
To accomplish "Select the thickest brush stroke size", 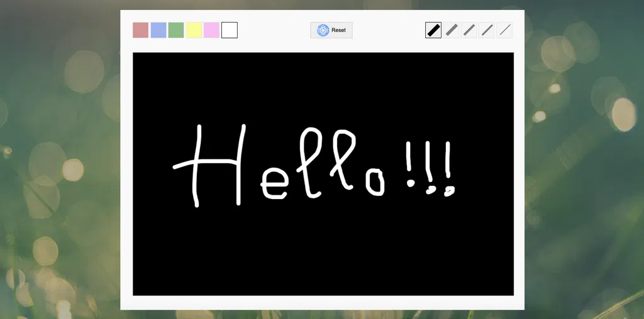I will point(433,30).
